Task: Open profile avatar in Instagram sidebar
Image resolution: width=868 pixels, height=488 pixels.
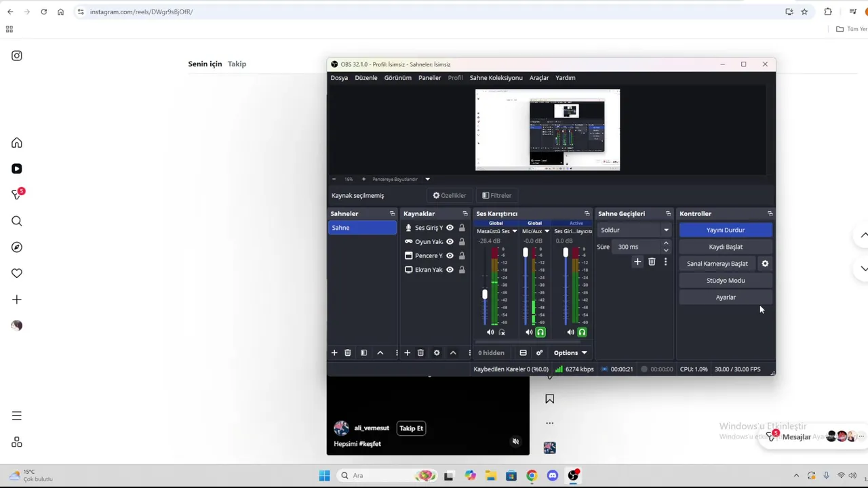Action: pyautogui.click(x=17, y=325)
